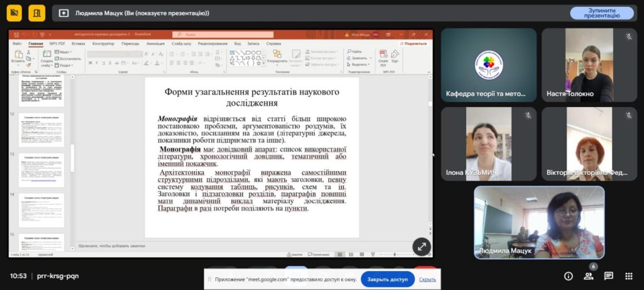Click Зупинити презентацію button
The image size is (644, 290).
coord(602,13)
